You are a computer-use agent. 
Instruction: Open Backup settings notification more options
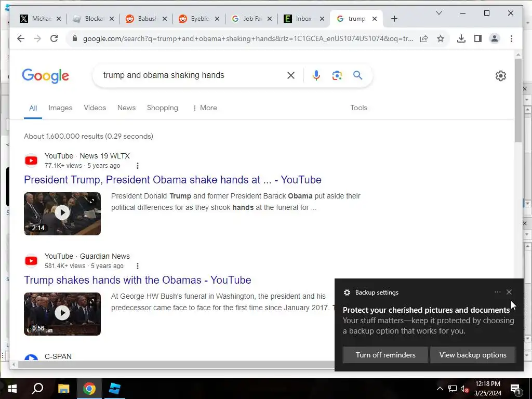pos(497,292)
